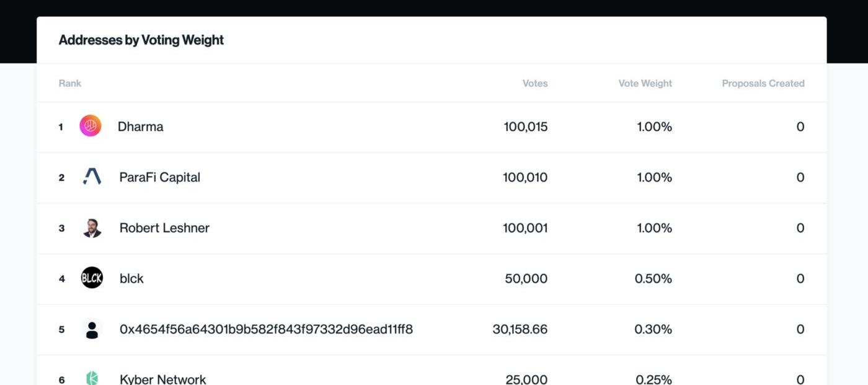Viewport: 868px width, 385px height.
Task: Open ParaFi Capital's profile
Action: [160, 177]
